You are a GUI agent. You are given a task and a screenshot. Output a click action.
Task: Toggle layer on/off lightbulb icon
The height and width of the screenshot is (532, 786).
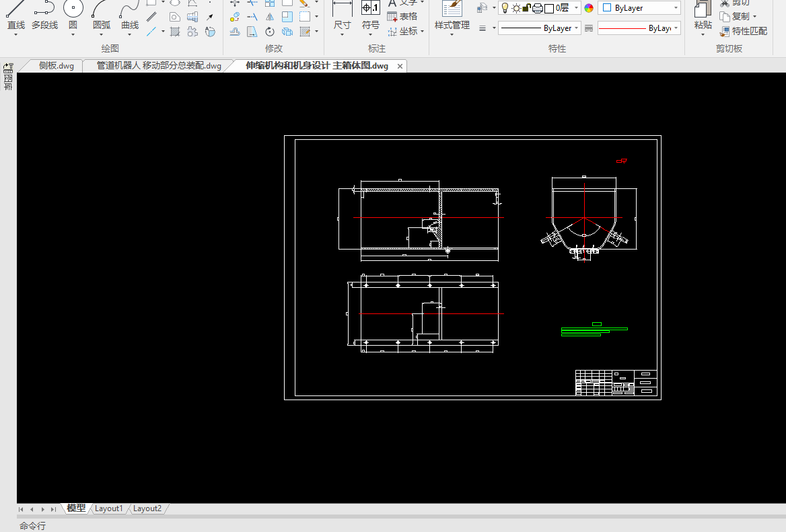(x=504, y=8)
